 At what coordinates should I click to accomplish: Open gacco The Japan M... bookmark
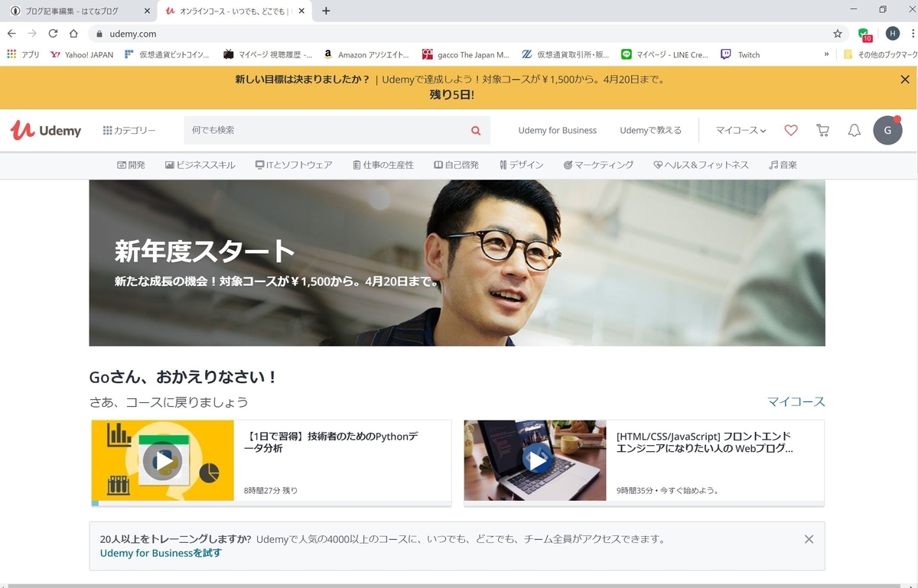pyautogui.click(x=466, y=54)
